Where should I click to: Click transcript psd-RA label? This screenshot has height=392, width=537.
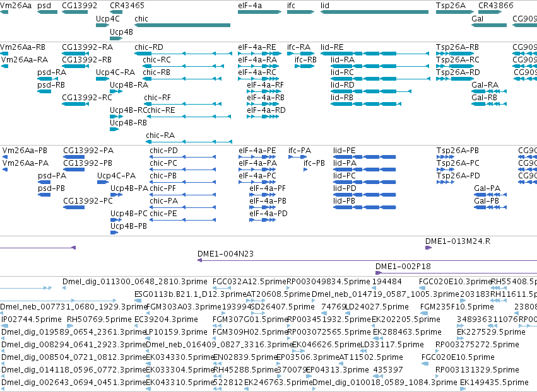(x=52, y=72)
